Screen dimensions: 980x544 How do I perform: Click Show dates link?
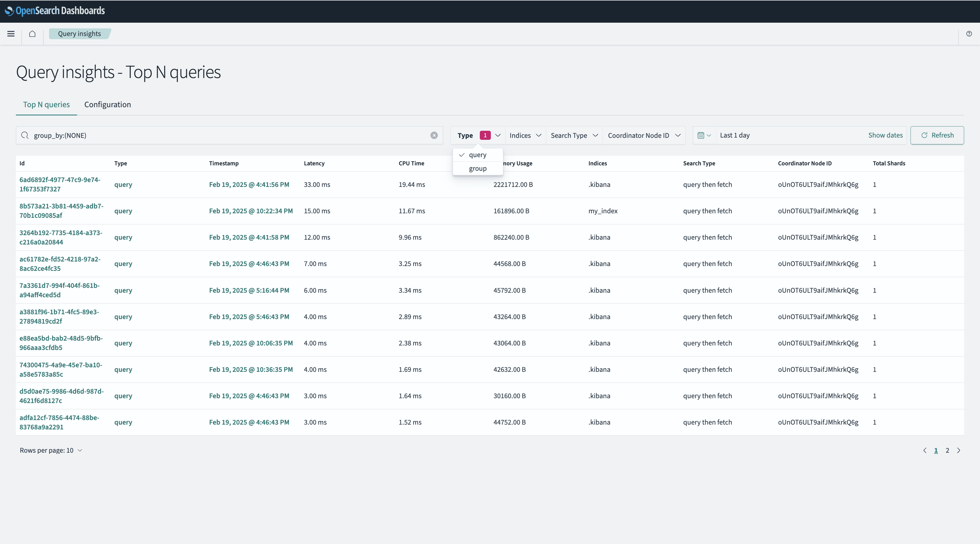(885, 135)
